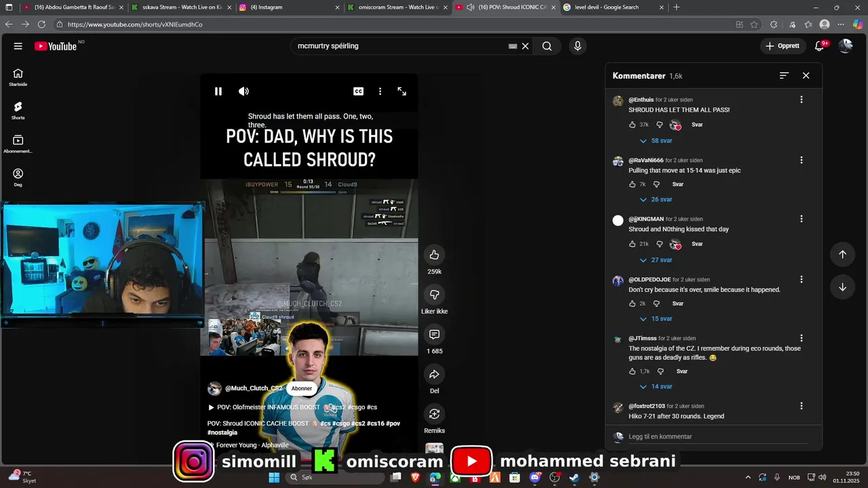The width and height of the screenshot is (868, 488).
Task: Dislike the Short (Liker ikke)
Action: [x=435, y=295]
